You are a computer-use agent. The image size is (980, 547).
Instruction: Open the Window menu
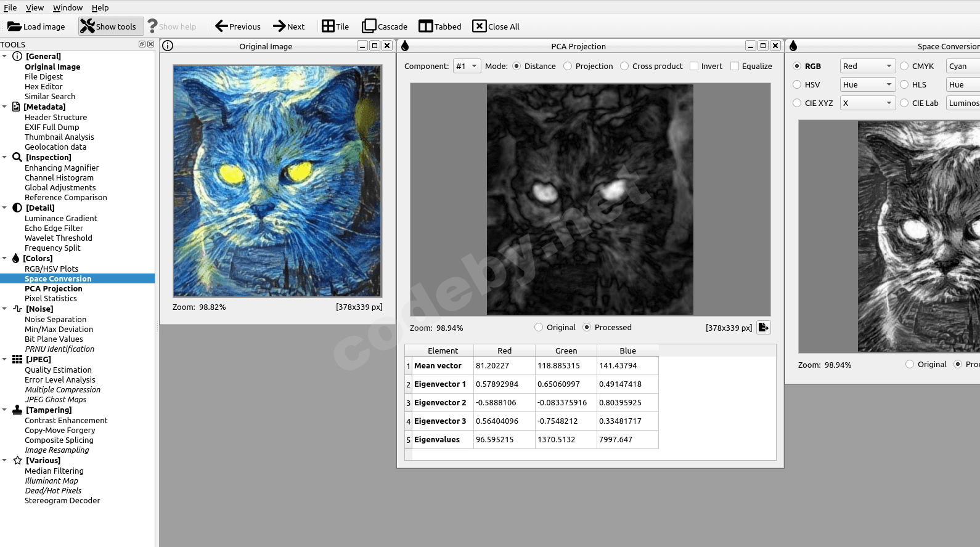[x=68, y=8]
